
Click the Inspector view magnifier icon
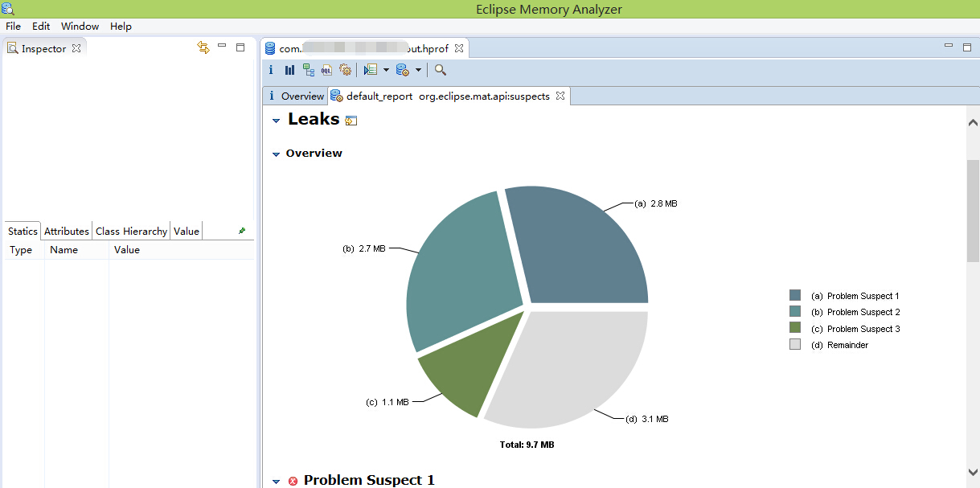[13, 48]
